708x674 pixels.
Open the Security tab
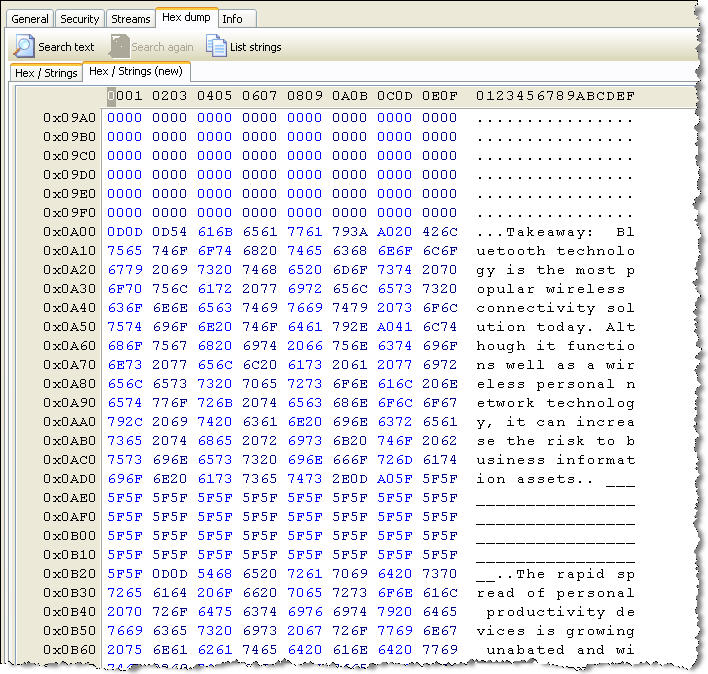[x=80, y=19]
